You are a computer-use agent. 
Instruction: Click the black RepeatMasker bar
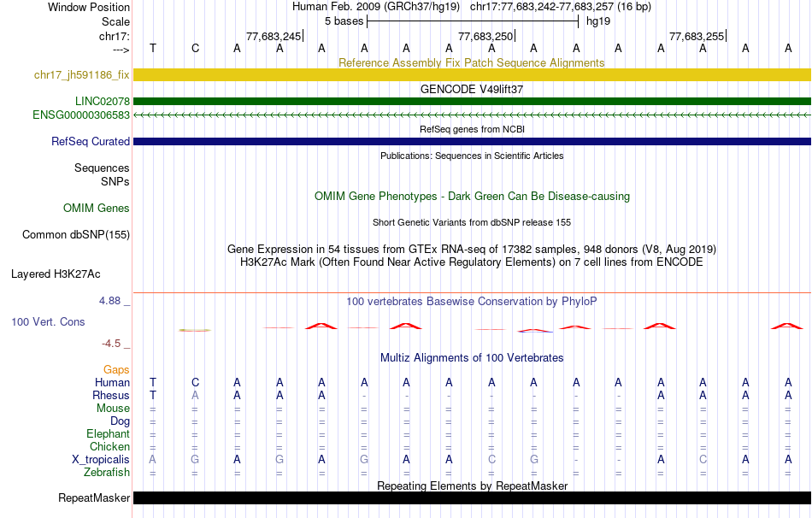coord(473,497)
